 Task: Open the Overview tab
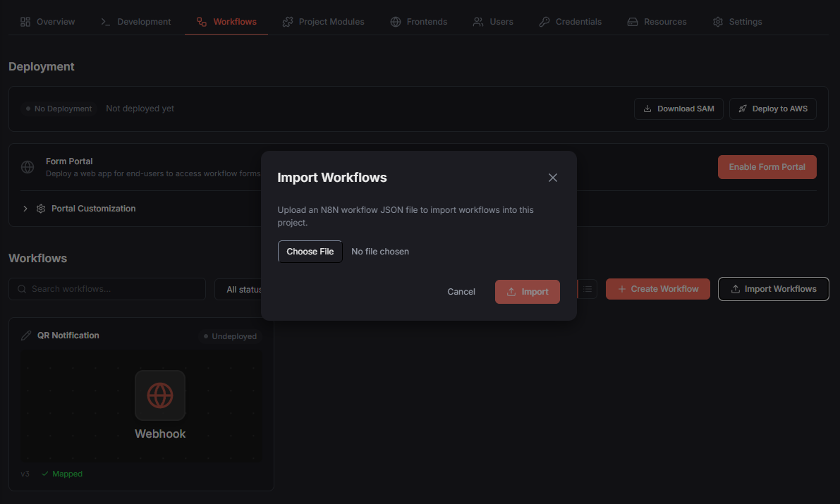(48, 21)
